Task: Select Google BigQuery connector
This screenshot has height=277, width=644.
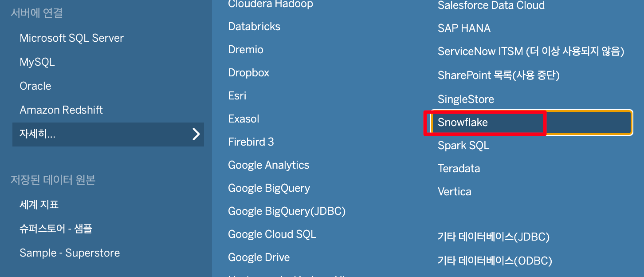Action: [269, 188]
